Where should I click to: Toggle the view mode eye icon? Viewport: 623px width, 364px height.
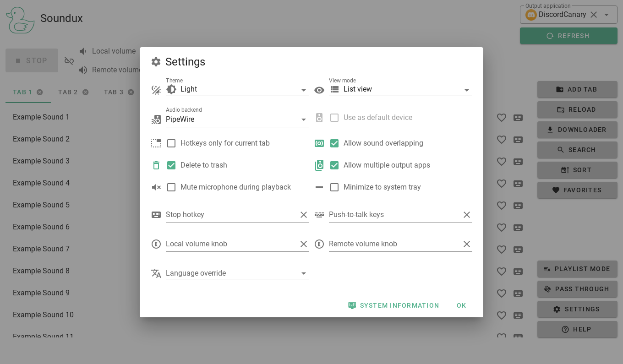click(319, 90)
